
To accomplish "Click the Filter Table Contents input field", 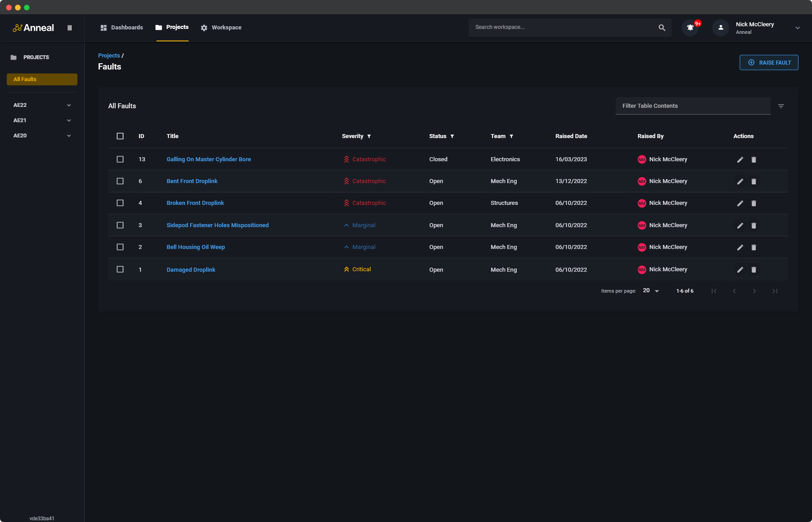I will click(693, 106).
